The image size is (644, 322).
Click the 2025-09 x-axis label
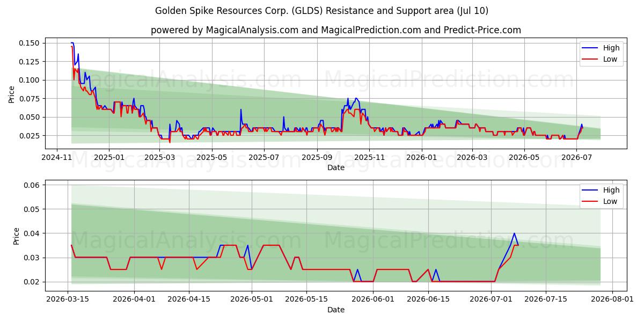click(317, 157)
